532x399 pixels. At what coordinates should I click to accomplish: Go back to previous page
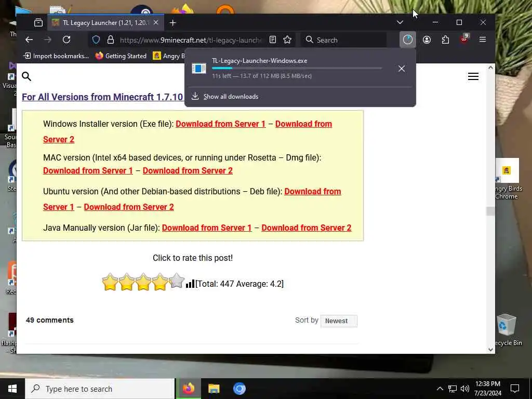[29, 39]
